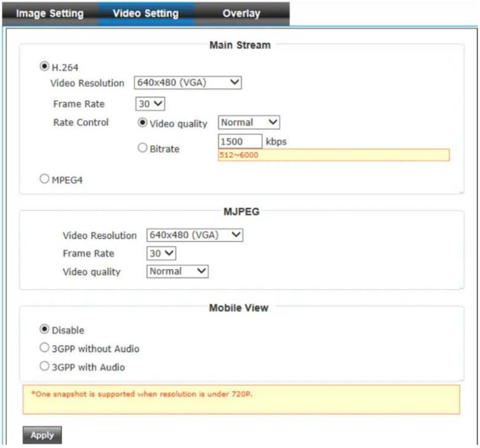Select Video quality rate control option
This screenshot has width=480, height=448.
[x=142, y=123]
